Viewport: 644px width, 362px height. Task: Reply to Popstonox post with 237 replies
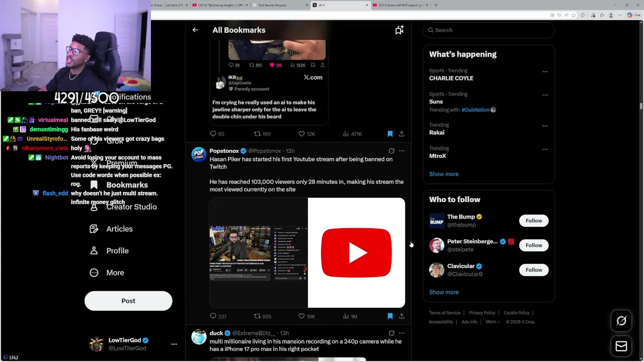coord(218,316)
